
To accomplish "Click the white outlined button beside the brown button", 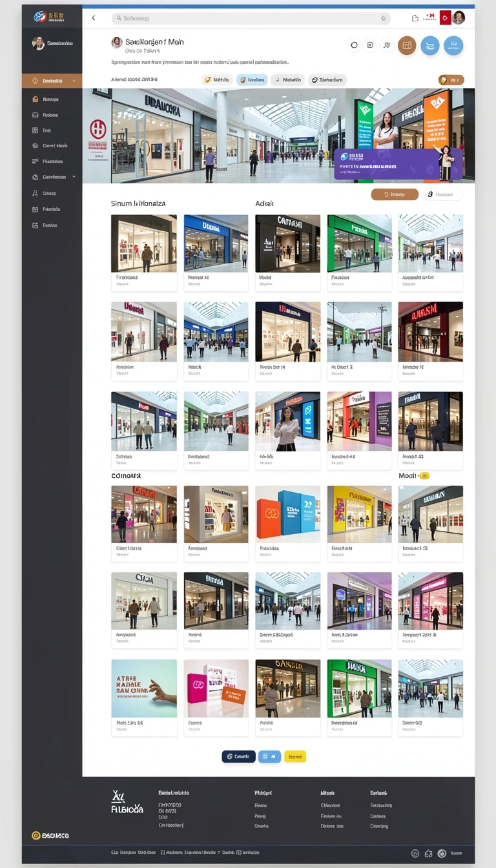I will (x=443, y=194).
